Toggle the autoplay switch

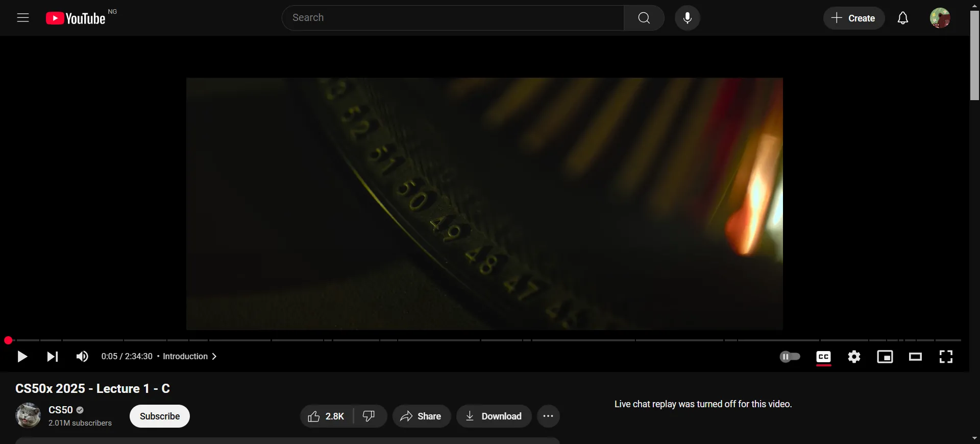coord(790,357)
